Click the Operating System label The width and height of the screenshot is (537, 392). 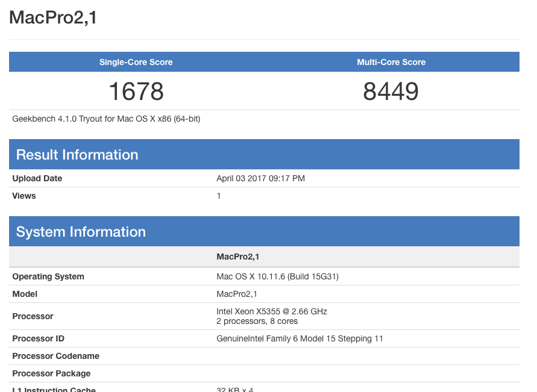point(48,277)
